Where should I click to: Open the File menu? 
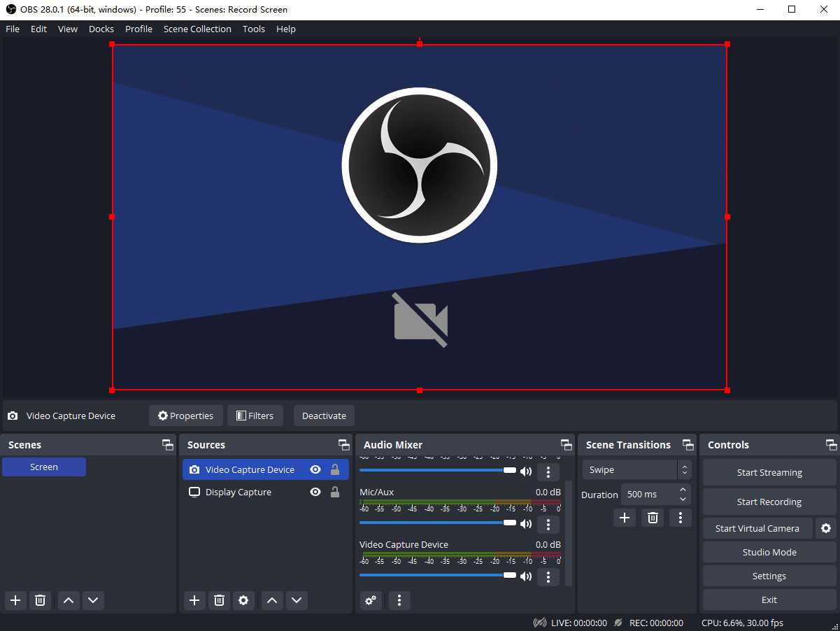13,29
